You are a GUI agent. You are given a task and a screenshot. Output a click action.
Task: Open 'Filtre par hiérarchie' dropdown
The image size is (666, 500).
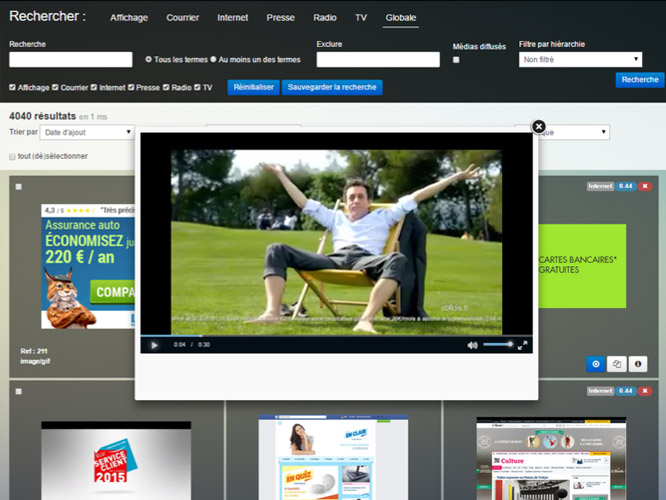click(x=580, y=59)
